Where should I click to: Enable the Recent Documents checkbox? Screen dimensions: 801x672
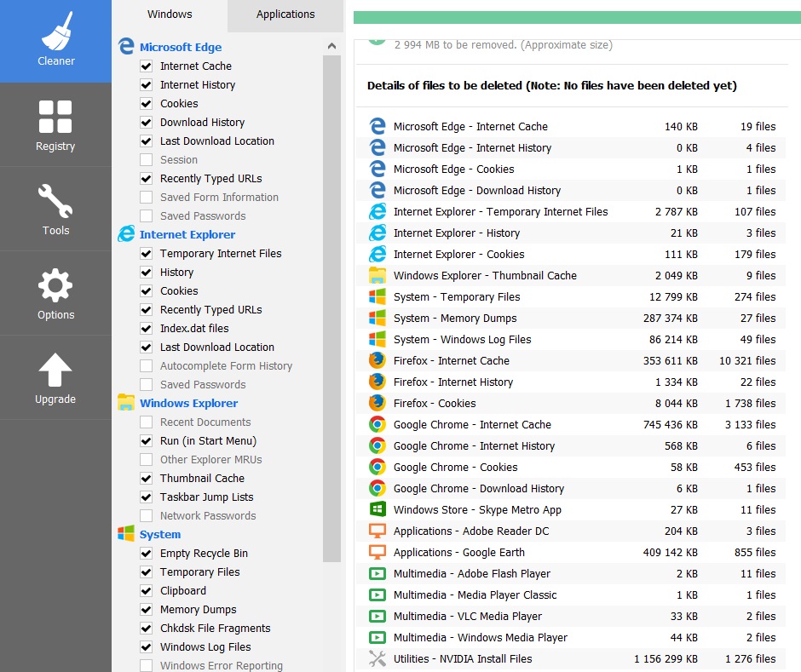[146, 422]
